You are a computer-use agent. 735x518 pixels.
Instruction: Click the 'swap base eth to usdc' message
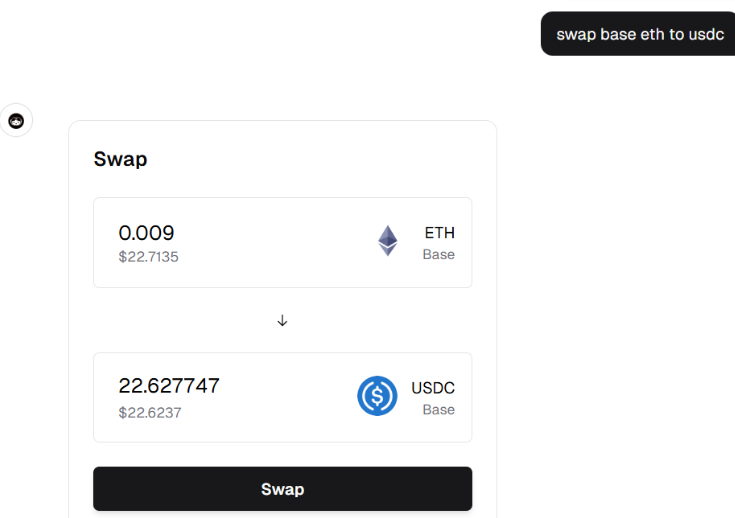640,34
